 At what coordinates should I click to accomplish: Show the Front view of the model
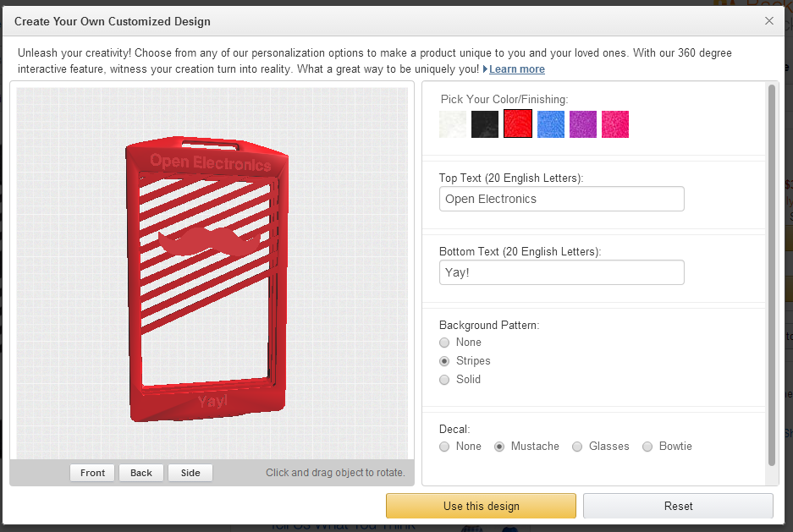pyautogui.click(x=92, y=473)
